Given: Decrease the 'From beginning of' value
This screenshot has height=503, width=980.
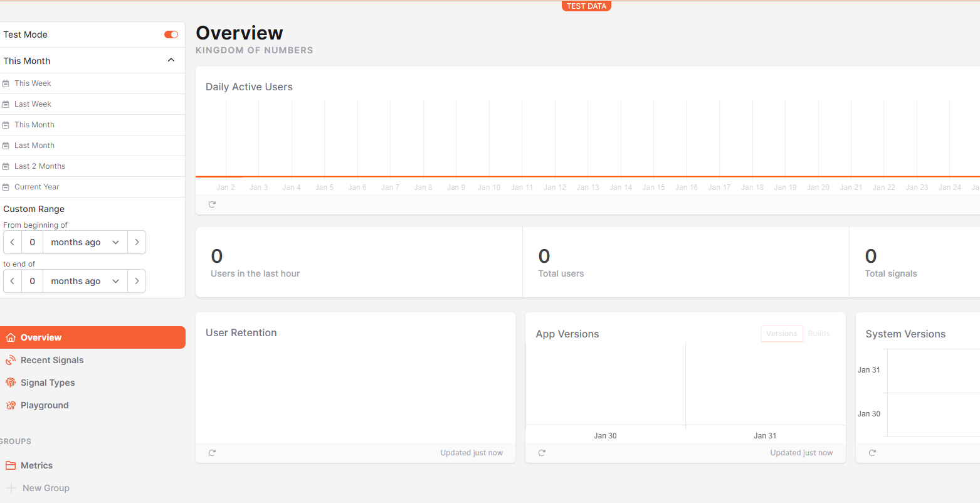Looking at the screenshot, I should (13, 242).
